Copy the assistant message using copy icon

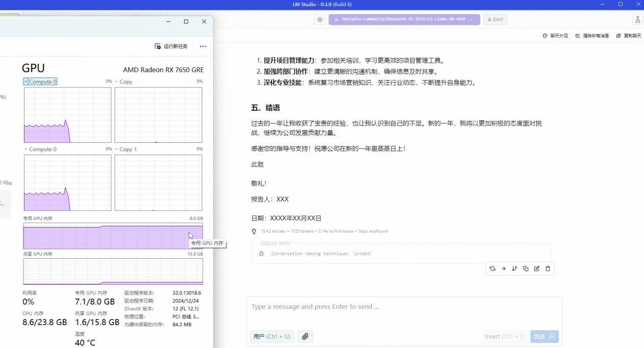(526, 268)
